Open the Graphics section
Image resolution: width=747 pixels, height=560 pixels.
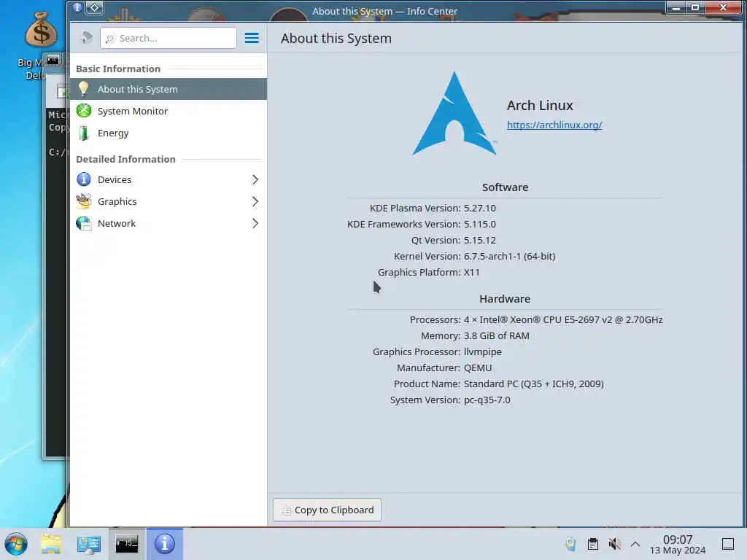[169, 201]
